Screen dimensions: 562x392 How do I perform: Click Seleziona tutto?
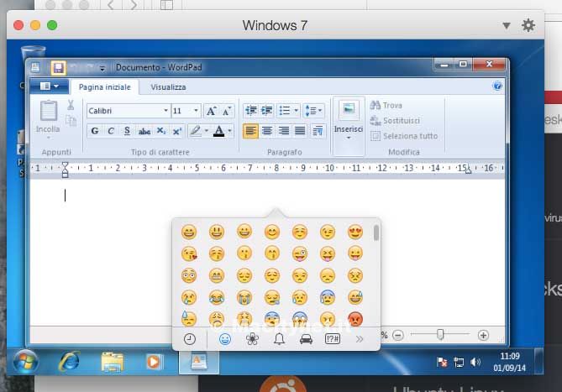404,136
